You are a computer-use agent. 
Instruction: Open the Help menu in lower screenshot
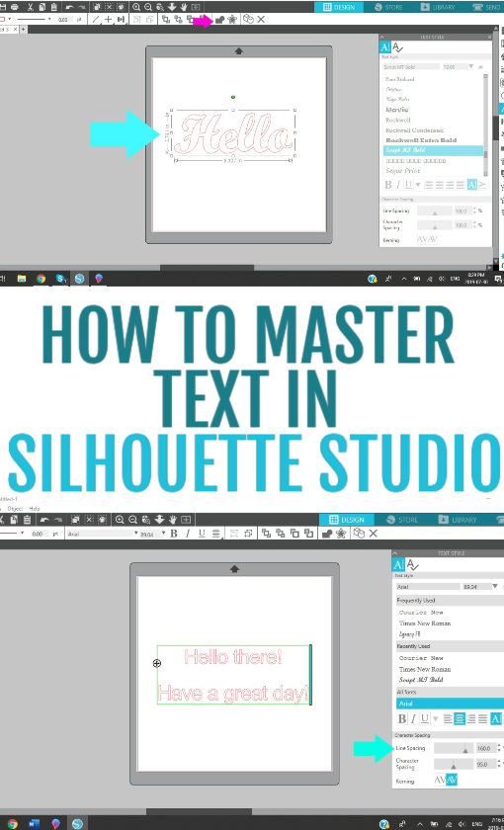pos(35,508)
